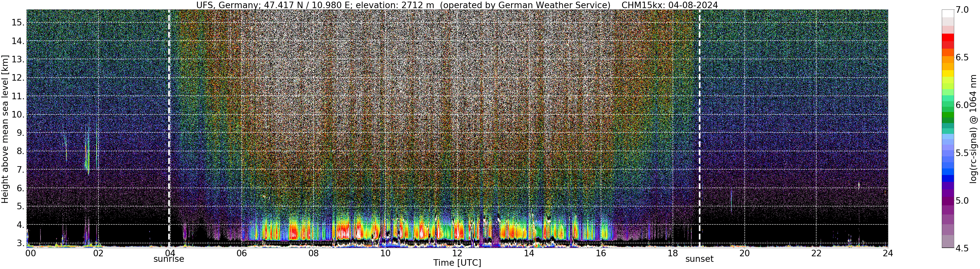Click the height axis tick label '12.'

tap(18, 78)
